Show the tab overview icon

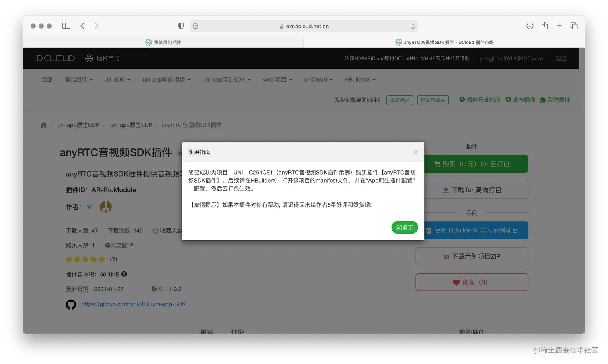[x=574, y=26]
